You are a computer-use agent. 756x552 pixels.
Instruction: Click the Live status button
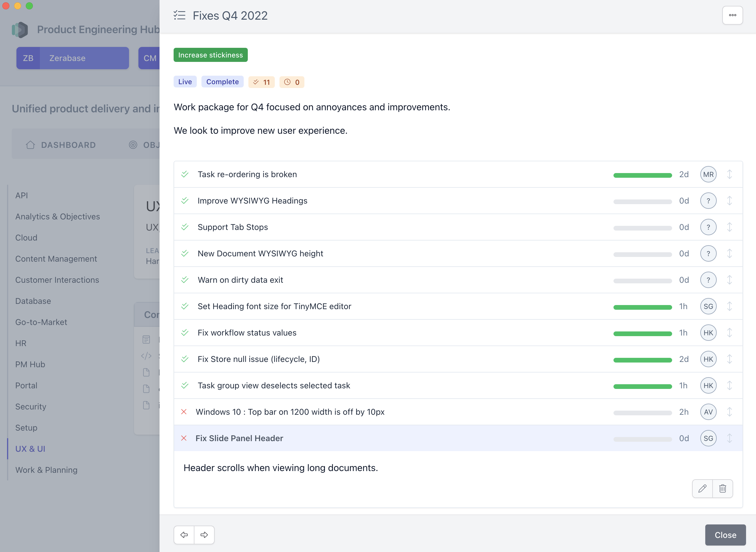[x=185, y=82]
